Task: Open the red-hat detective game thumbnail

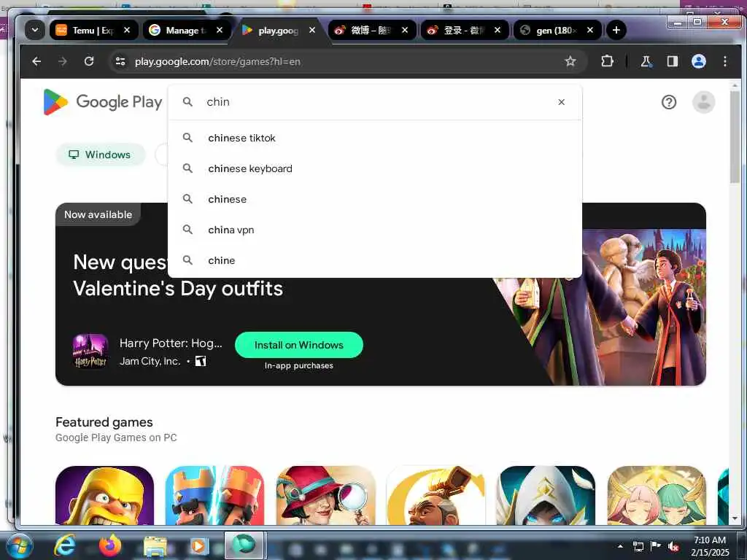Action: click(x=326, y=495)
